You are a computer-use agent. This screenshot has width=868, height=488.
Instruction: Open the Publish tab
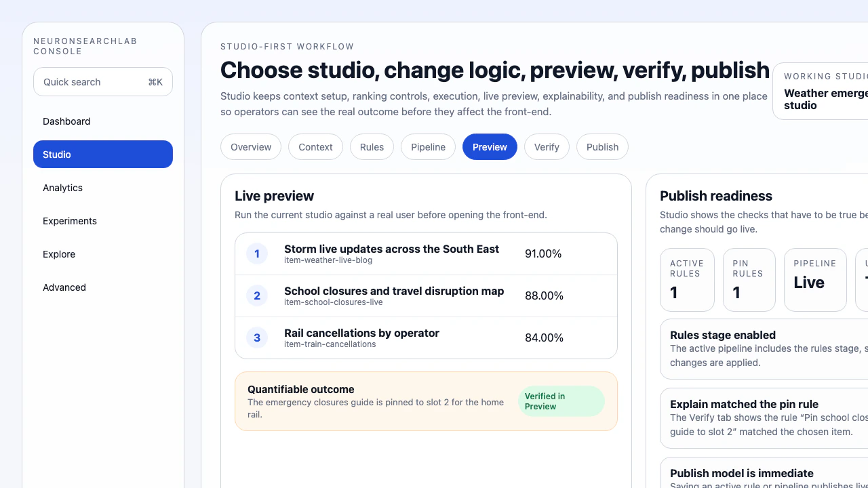tap(602, 146)
